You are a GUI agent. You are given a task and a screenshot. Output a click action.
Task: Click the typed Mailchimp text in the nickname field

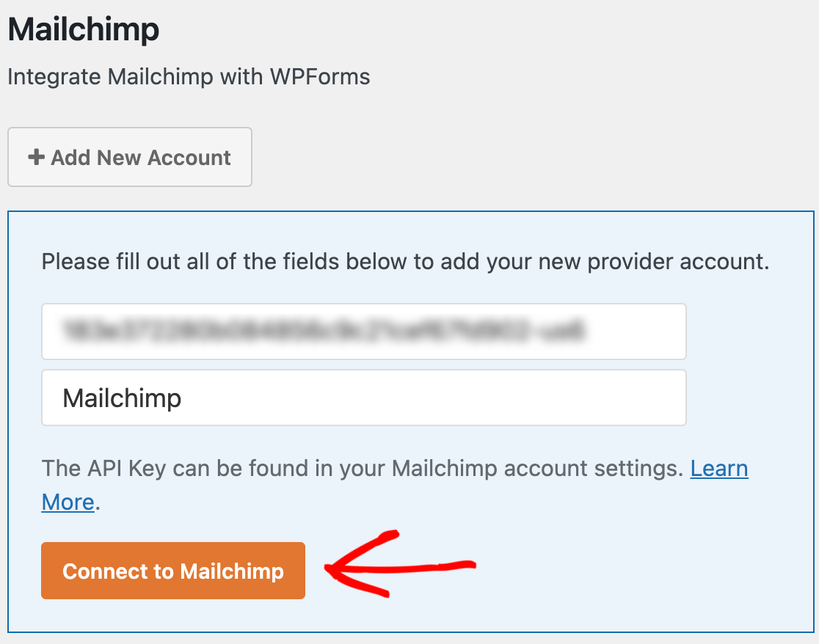pos(122,398)
